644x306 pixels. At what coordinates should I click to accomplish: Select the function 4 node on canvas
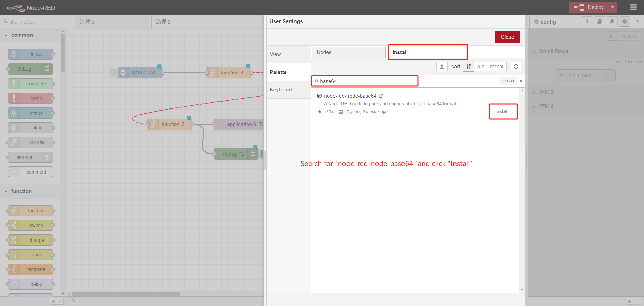tap(229, 72)
